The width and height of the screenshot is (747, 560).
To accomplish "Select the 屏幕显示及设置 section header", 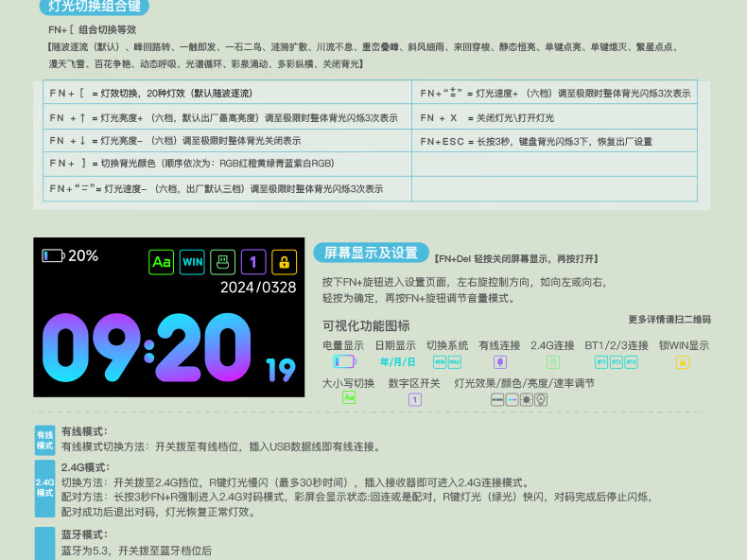I will tap(371, 253).
